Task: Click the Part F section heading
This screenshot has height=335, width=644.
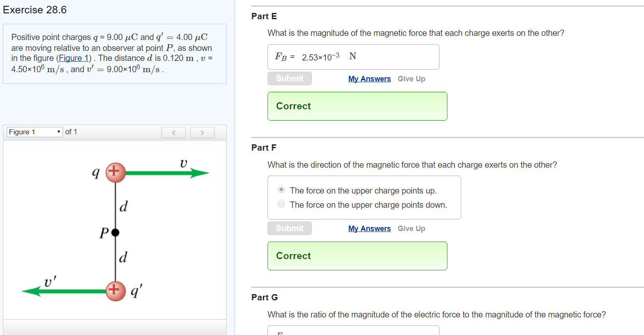Action: (264, 147)
